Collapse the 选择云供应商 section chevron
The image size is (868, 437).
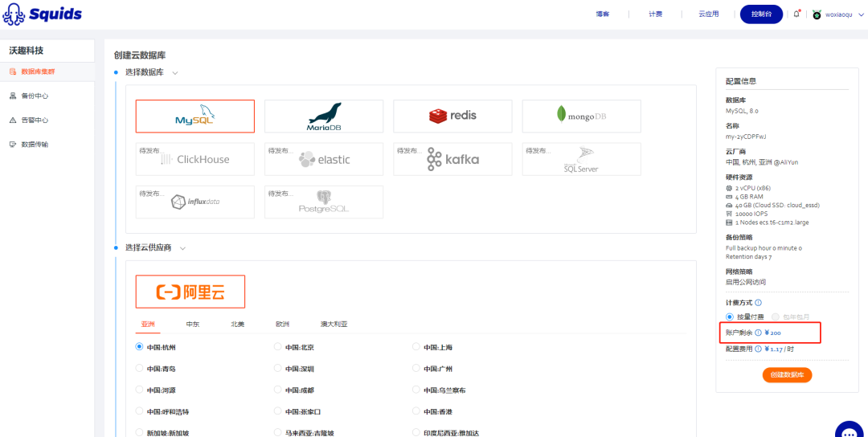click(x=182, y=248)
